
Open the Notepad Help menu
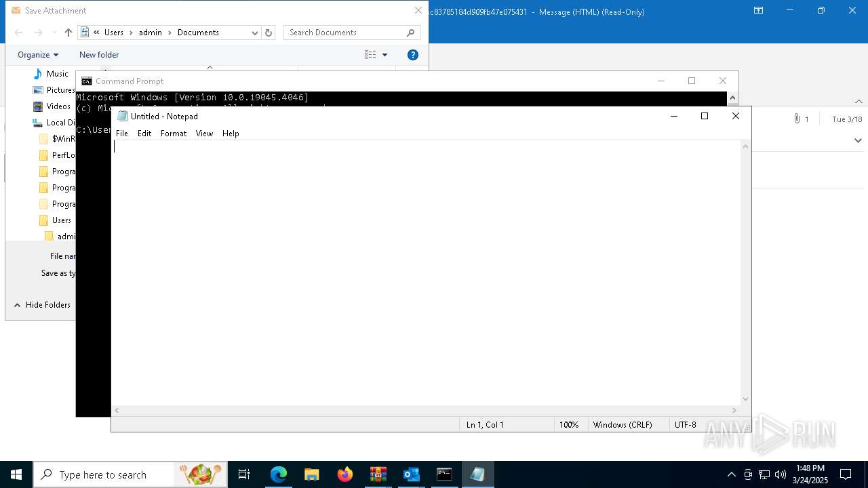click(x=231, y=134)
